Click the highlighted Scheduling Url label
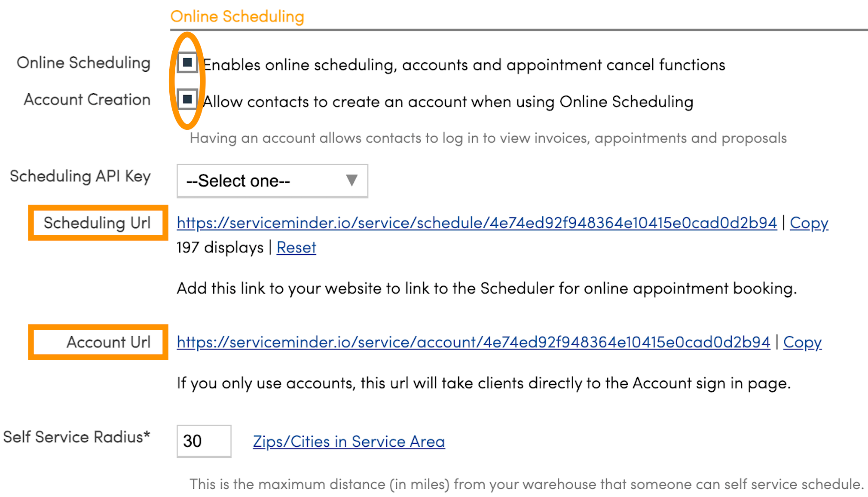Image resolution: width=868 pixels, height=497 pixels. coord(97,223)
